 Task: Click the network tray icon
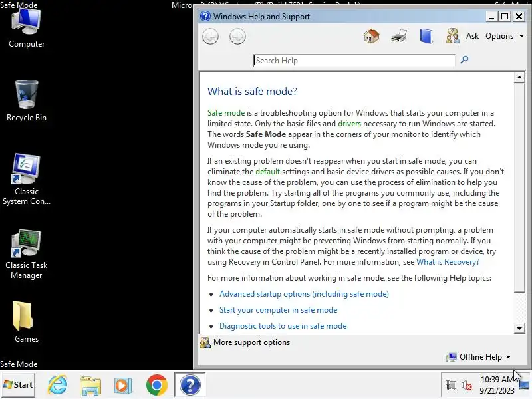[x=451, y=385]
